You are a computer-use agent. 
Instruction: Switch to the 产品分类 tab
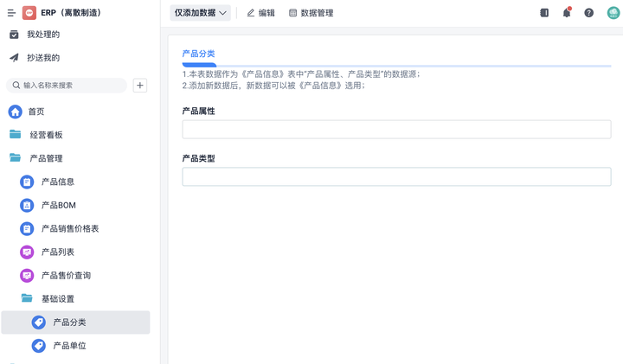[x=198, y=54]
